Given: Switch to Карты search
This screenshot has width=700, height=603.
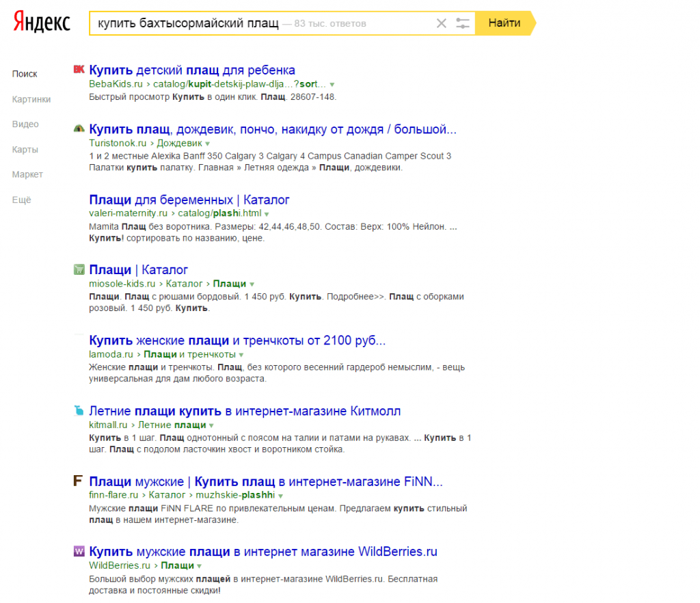Looking at the screenshot, I should click(25, 150).
